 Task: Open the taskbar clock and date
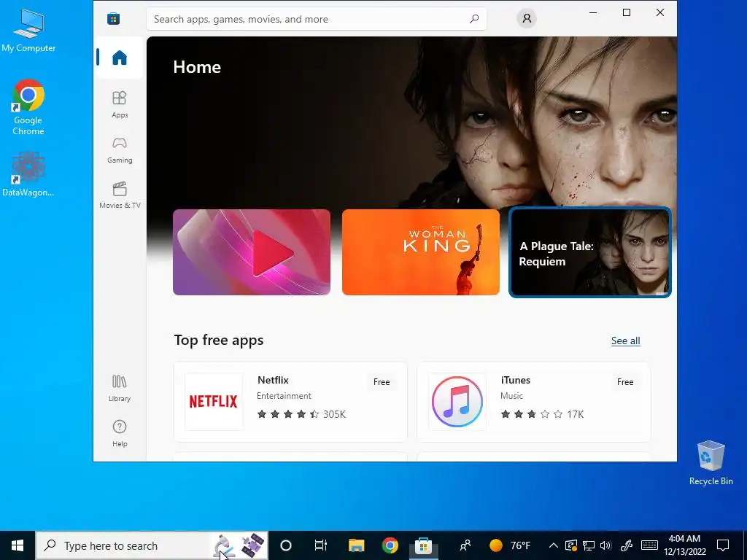coord(684,545)
